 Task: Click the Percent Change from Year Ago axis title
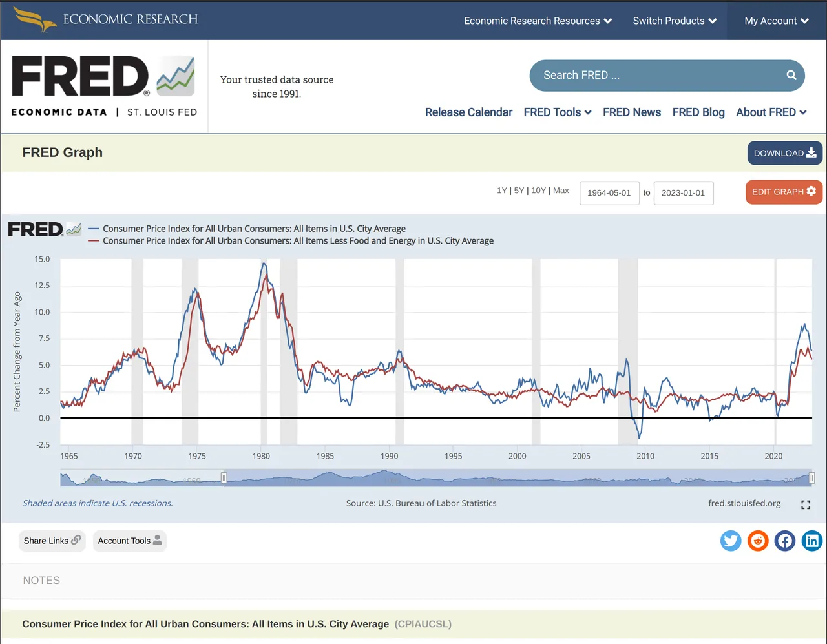(x=17, y=352)
